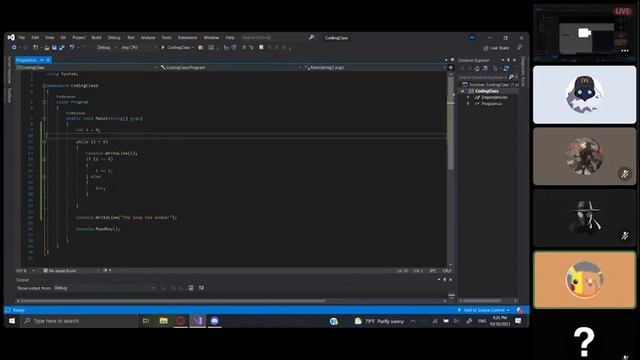This screenshot has height=360, width=640.
Task: Open the Extensions menu
Action: [x=187, y=38]
